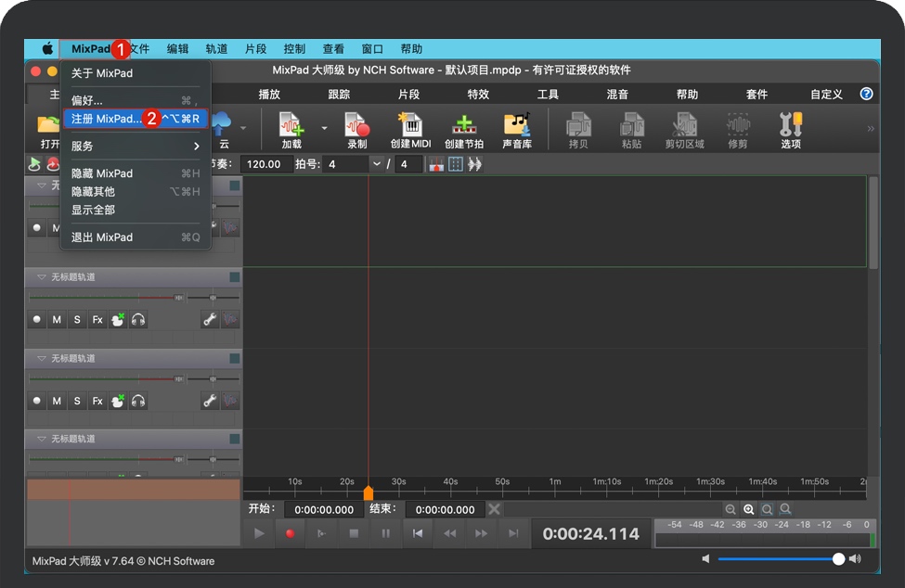Click the zoom in magnifier icon
905x588 pixels.
(748, 509)
